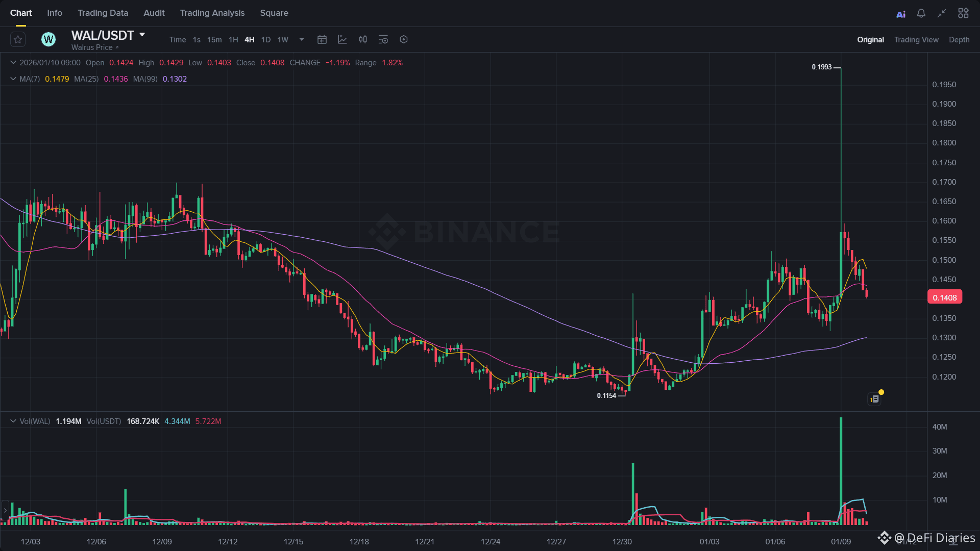Viewport: 980px width, 551px height.
Task: Select the 1D time interval
Action: tap(265, 40)
